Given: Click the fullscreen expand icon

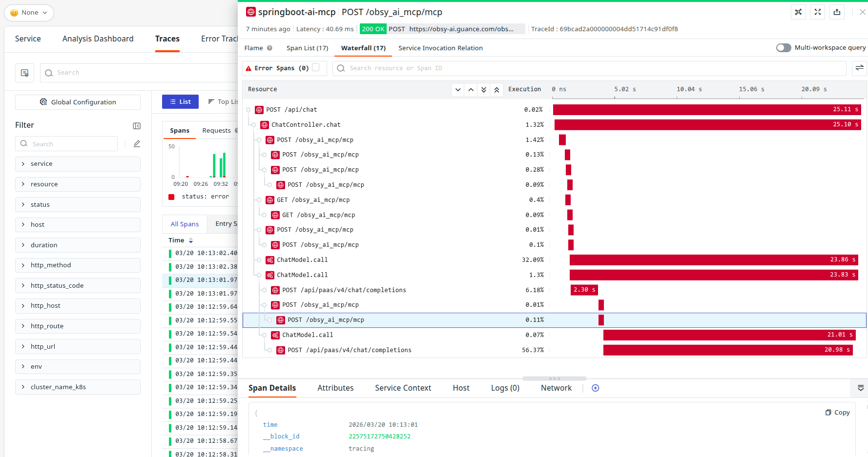Looking at the screenshot, I should [x=818, y=12].
